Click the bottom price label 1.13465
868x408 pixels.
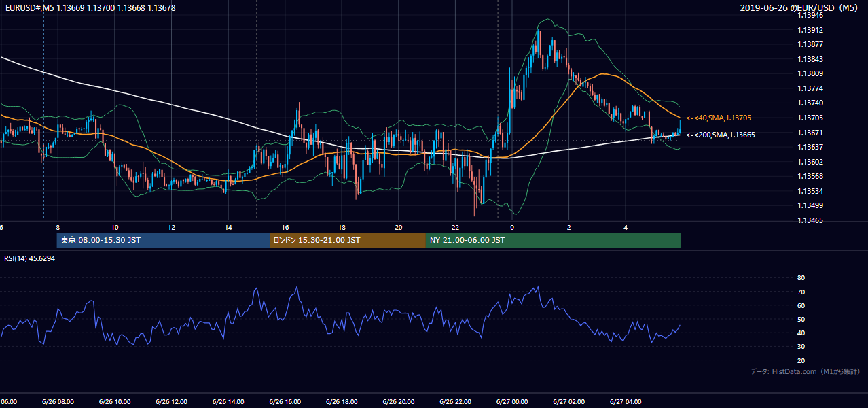coord(810,220)
